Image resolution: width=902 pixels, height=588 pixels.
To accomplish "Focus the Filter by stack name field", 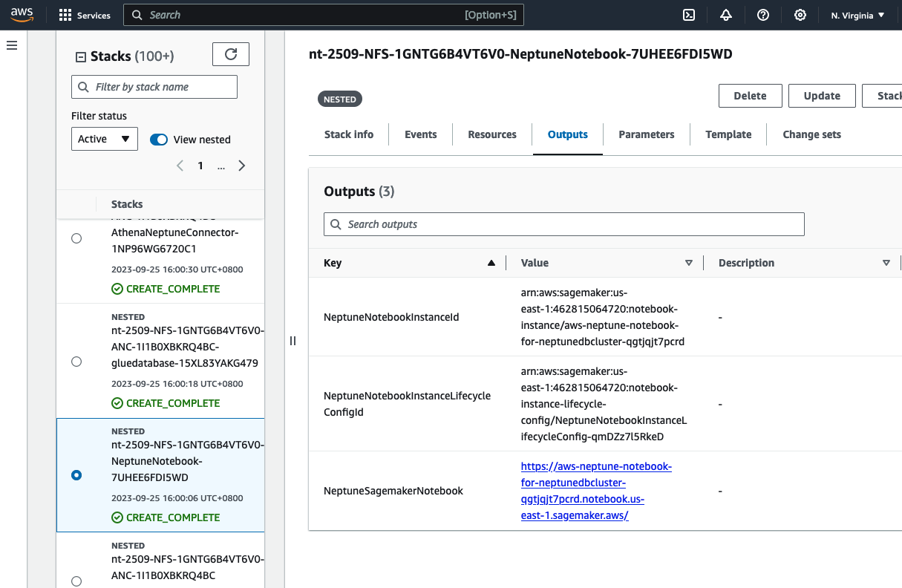I will pyautogui.click(x=154, y=87).
